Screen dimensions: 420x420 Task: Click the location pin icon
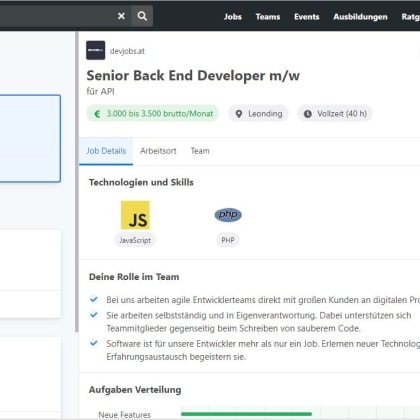pos(239,114)
